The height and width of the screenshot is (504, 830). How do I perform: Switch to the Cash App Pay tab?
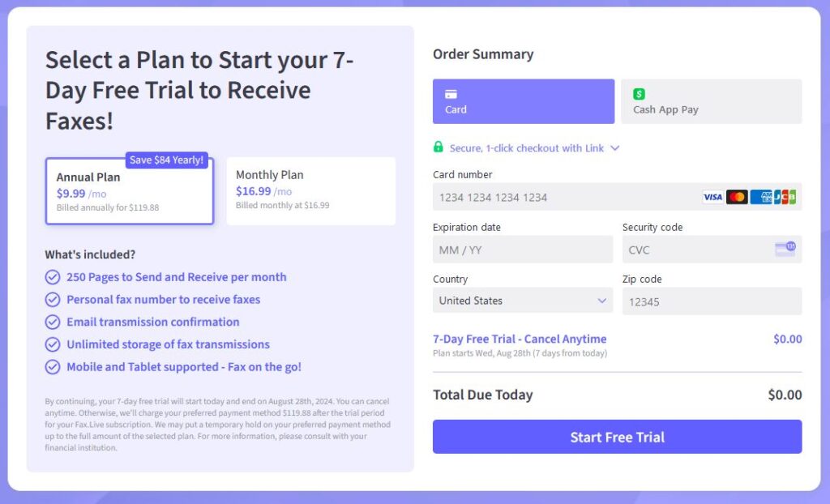tap(711, 100)
